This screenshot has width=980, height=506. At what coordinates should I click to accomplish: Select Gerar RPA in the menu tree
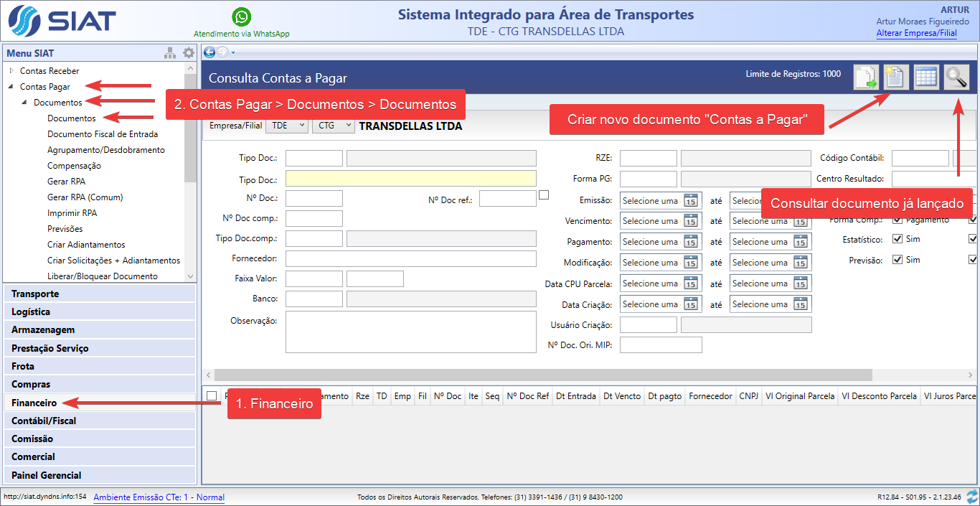pos(66,182)
